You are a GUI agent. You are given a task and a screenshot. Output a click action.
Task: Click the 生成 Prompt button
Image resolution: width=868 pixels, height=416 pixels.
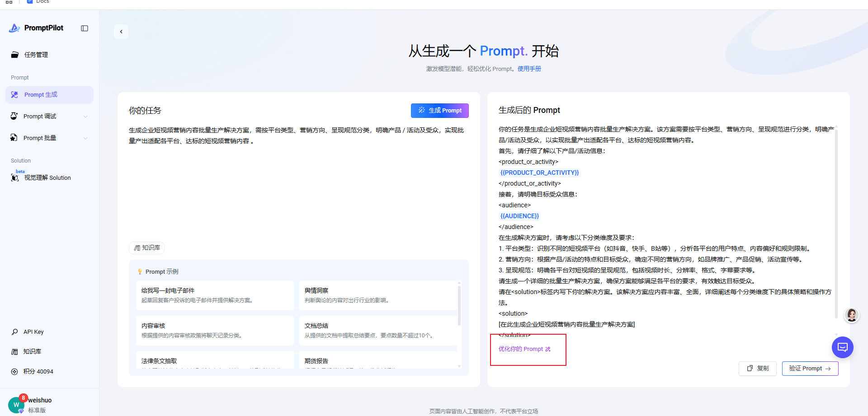(x=439, y=111)
